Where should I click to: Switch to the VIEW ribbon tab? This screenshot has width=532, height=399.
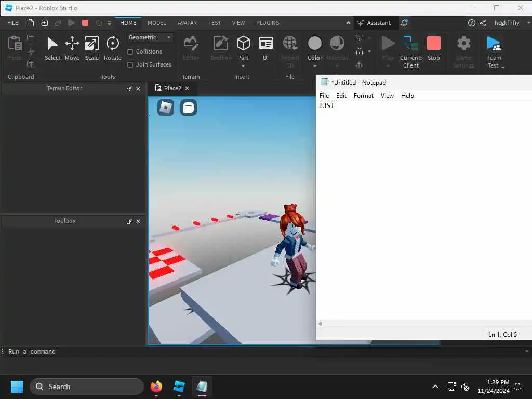click(238, 23)
